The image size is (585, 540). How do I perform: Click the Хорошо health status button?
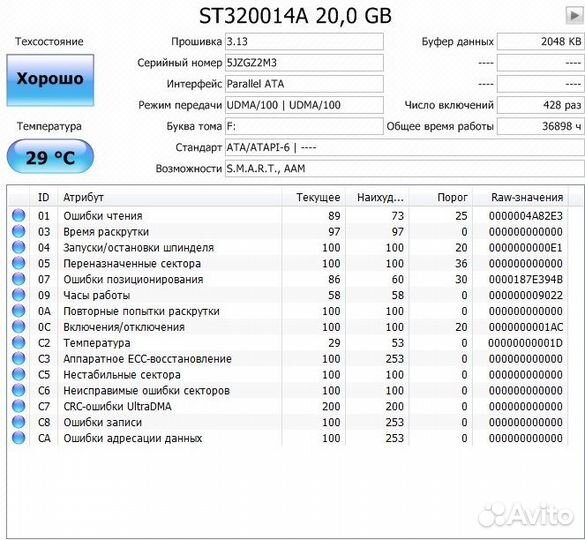click(50, 80)
